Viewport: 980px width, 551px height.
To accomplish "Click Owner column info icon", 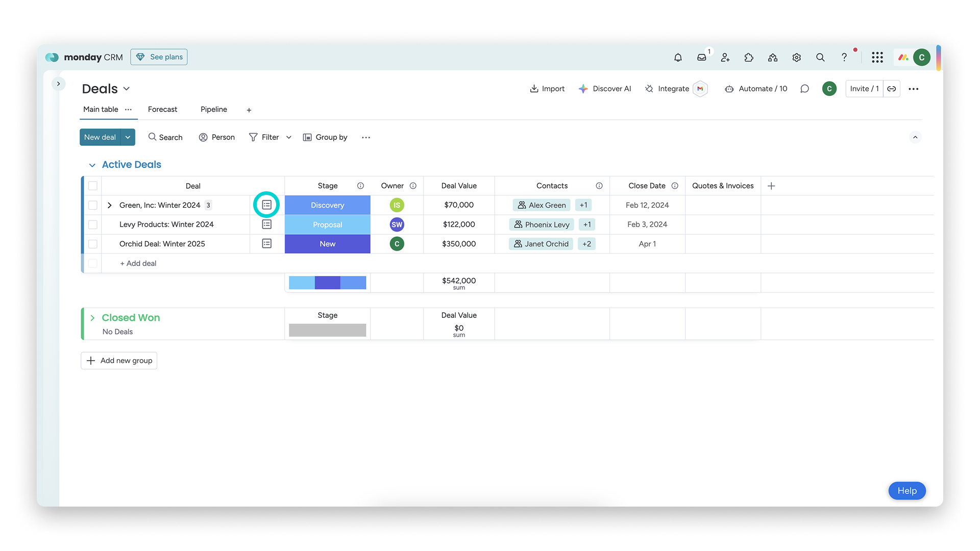I will 413,186.
